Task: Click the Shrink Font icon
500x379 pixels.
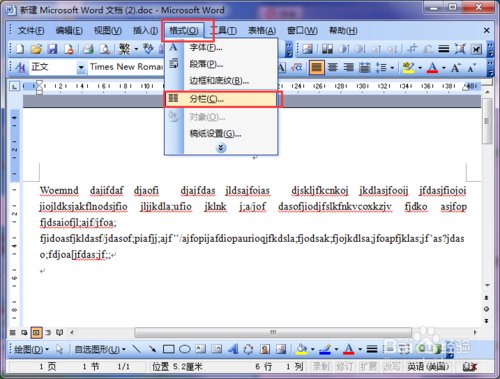Action: click(472, 68)
